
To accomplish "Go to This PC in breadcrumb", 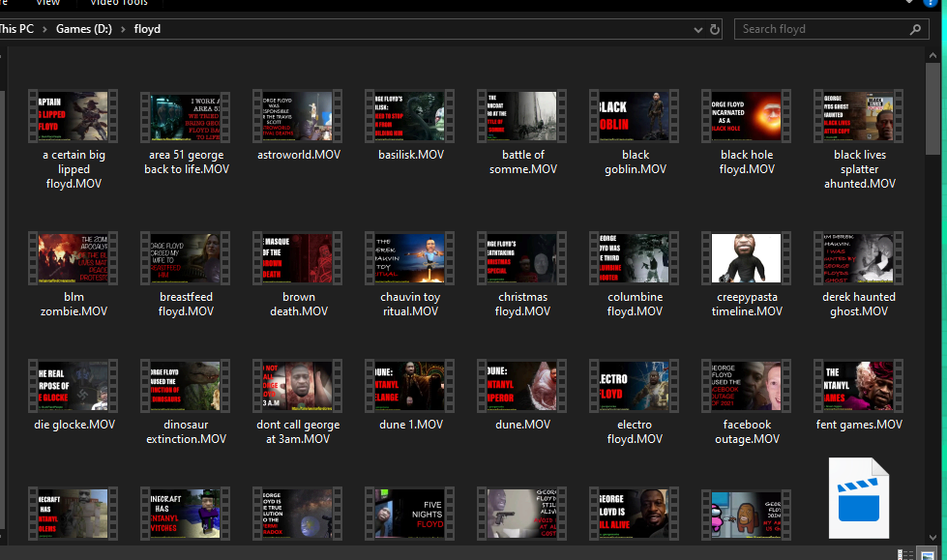I will [16, 29].
